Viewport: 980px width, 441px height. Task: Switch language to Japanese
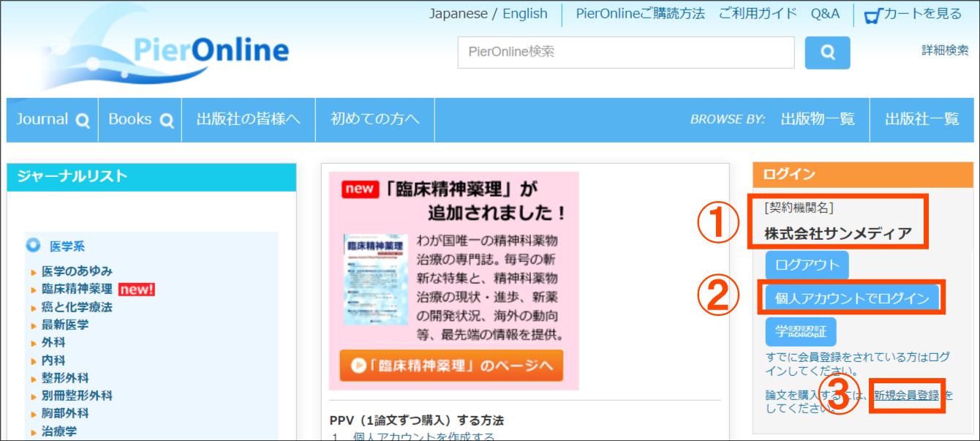(x=459, y=14)
